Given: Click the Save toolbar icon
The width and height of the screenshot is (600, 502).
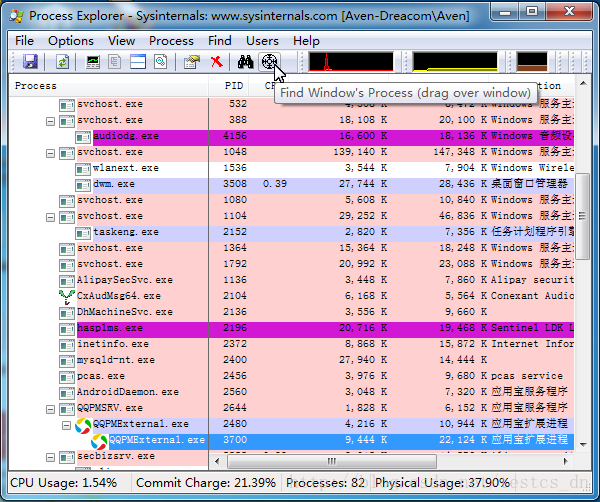Looking at the screenshot, I should pos(30,62).
